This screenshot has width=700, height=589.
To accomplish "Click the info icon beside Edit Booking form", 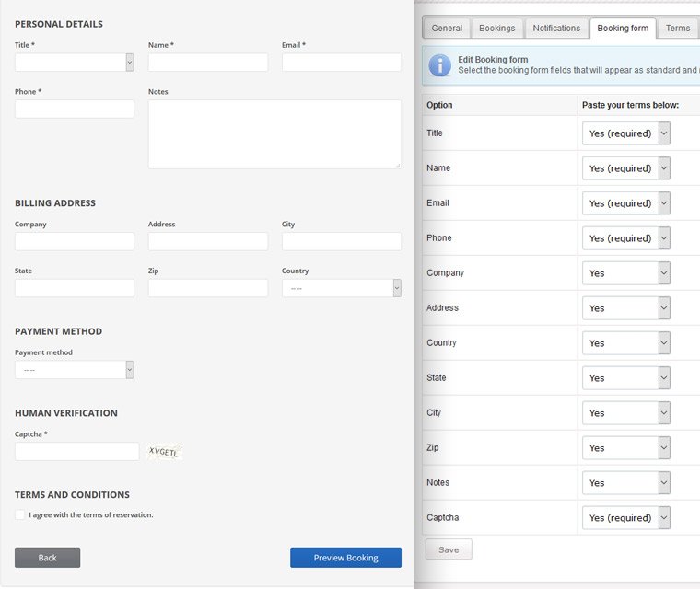I will (439, 65).
